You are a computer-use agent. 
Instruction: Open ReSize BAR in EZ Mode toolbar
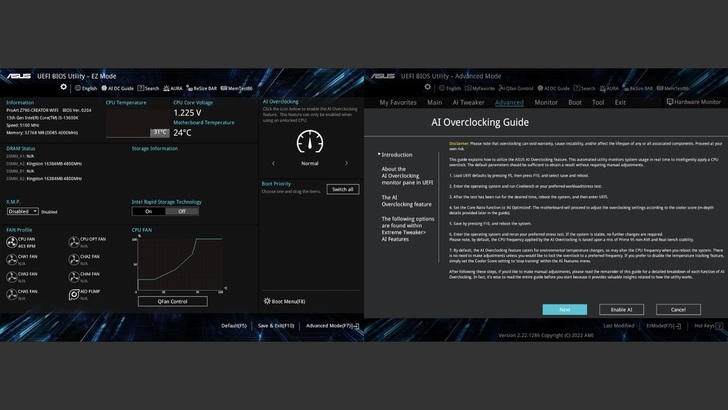click(201, 88)
